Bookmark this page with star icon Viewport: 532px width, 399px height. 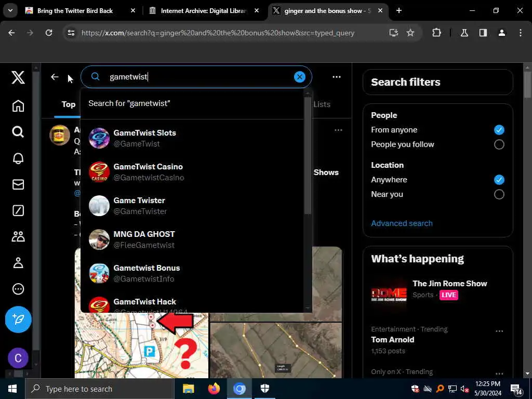click(410, 33)
